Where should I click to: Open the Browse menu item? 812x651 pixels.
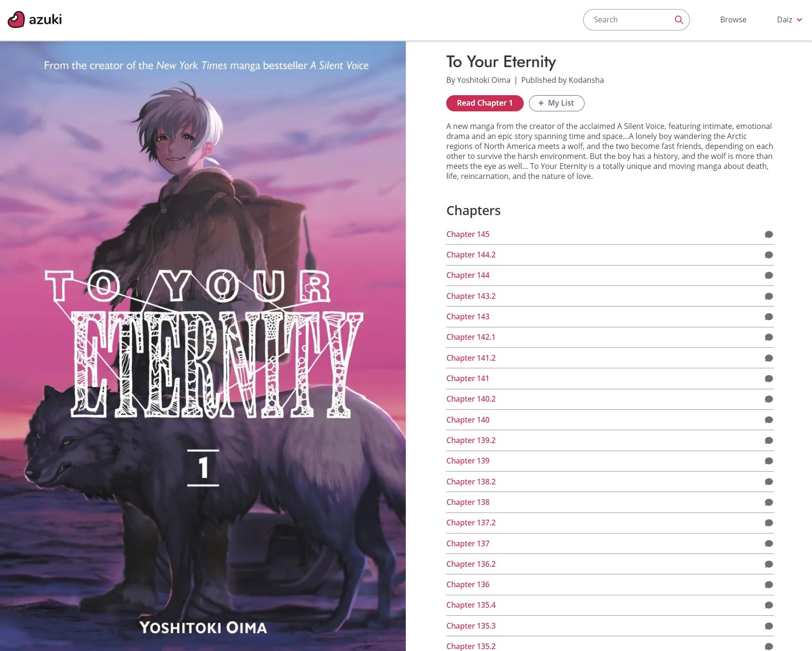click(733, 20)
